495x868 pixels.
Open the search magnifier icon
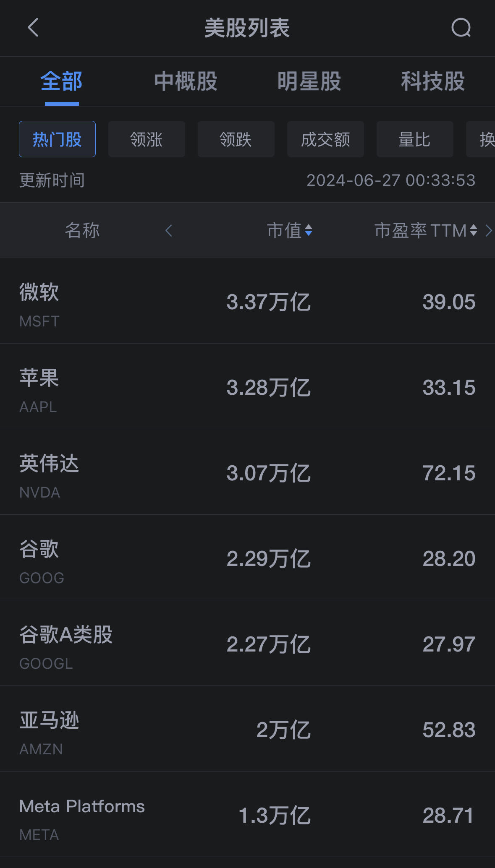pos(461,28)
